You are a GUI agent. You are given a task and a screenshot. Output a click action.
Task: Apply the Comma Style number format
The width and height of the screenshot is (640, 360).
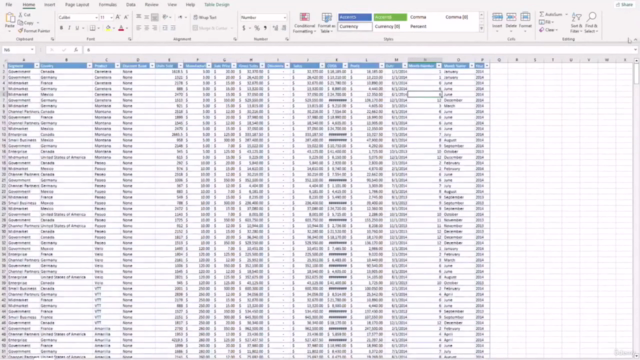pos(265,28)
